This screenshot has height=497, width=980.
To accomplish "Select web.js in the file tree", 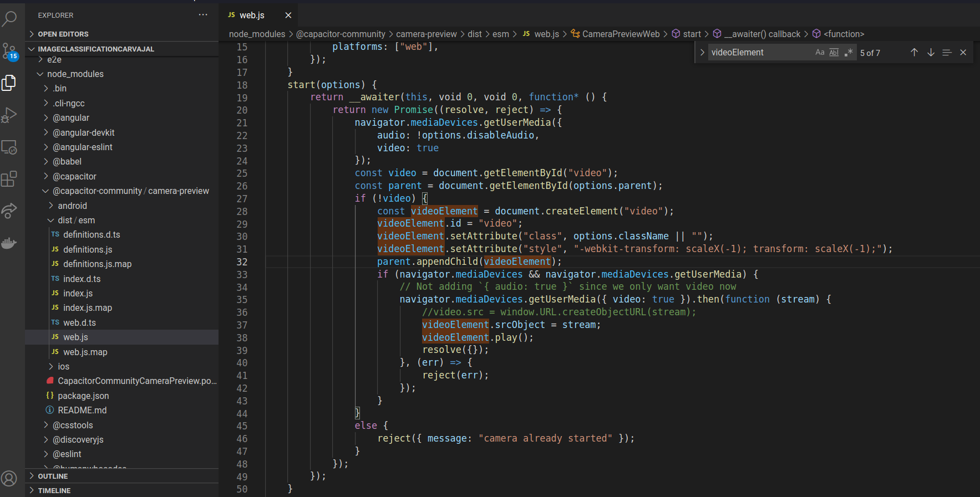I will [x=122, y=337].
